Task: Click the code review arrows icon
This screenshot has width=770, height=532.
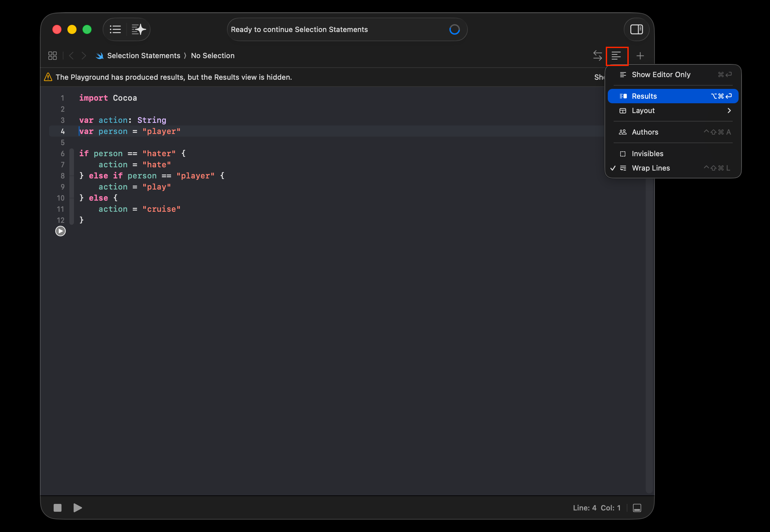Action: tap(597, 56)
